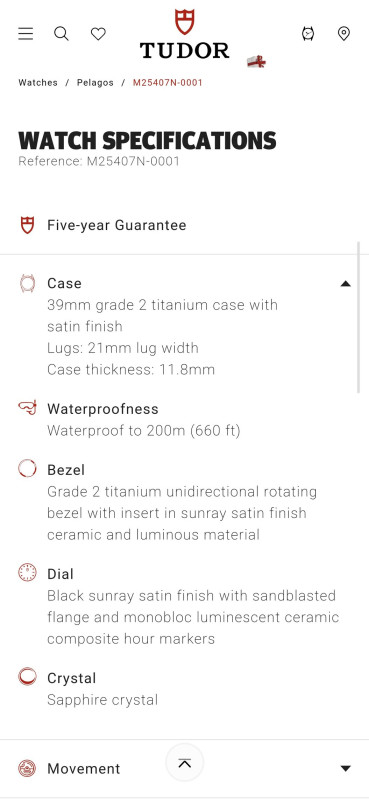Click the specifications panel scrollbar
Image resolution: width=369 pixels, height=800 pixels.
(x=358, y=317)
